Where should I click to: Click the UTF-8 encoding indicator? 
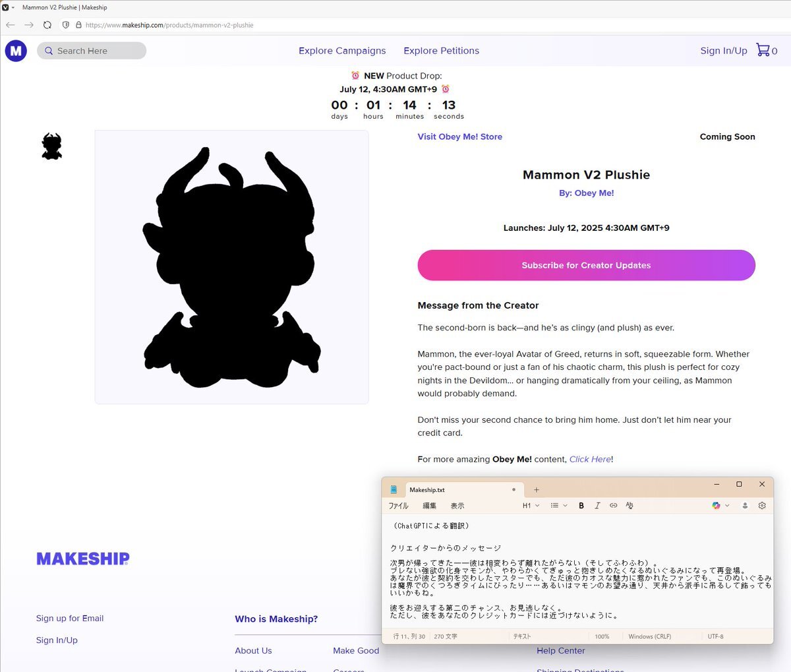[x=715, y=636]
